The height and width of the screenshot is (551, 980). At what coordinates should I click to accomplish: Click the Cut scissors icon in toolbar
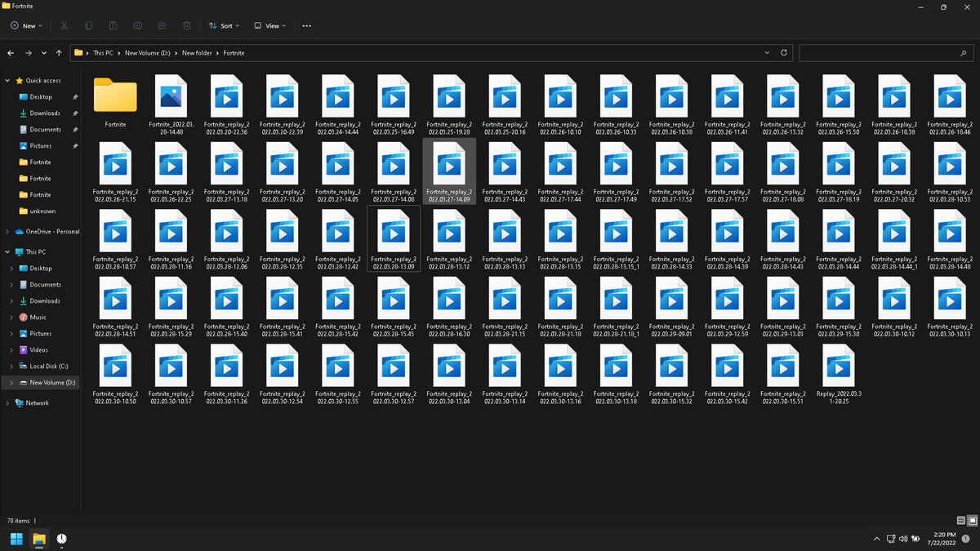[65, 25]
